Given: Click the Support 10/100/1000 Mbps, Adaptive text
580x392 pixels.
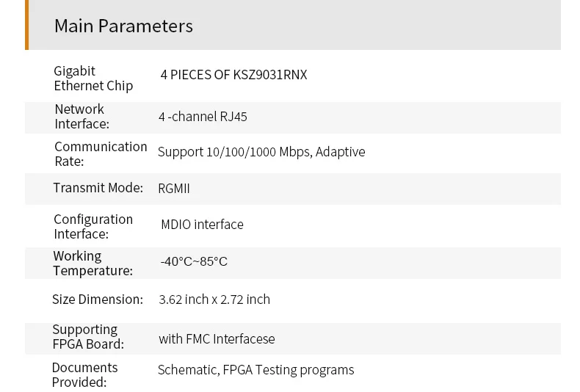Looking at the screenshot, I should (261, 152).
